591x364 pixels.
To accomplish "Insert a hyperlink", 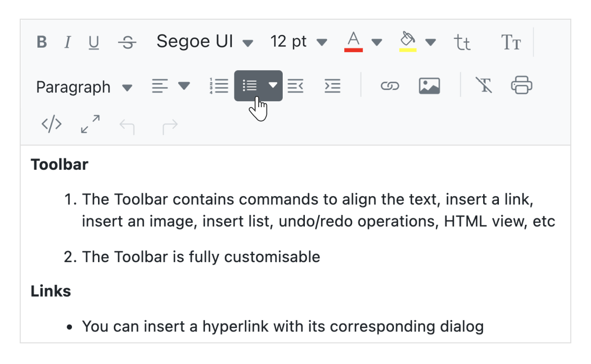I will coord(390,86).
